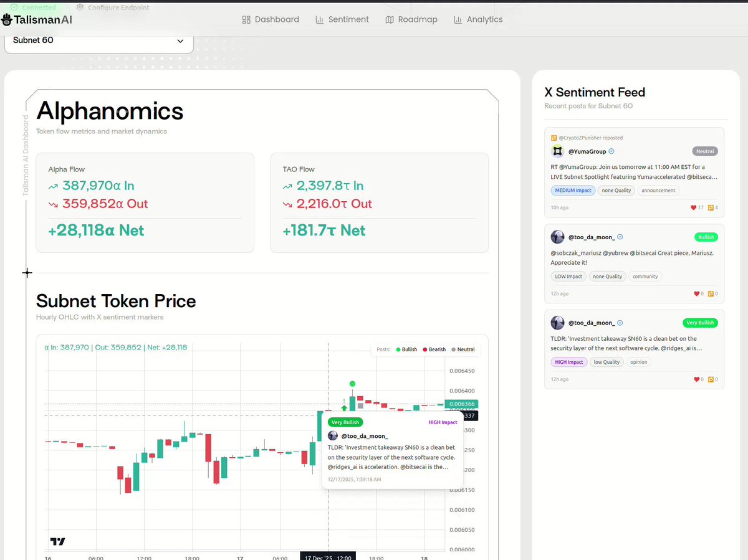Click the repost icon with 4 reposts
Viewport: 748px width, 560px height.
coord(711,207)
